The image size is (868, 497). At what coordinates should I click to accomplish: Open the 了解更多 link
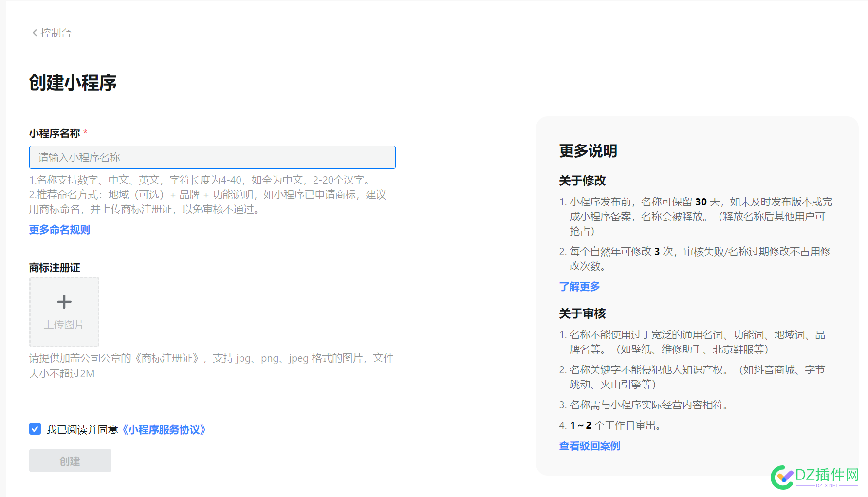(579, 287)
